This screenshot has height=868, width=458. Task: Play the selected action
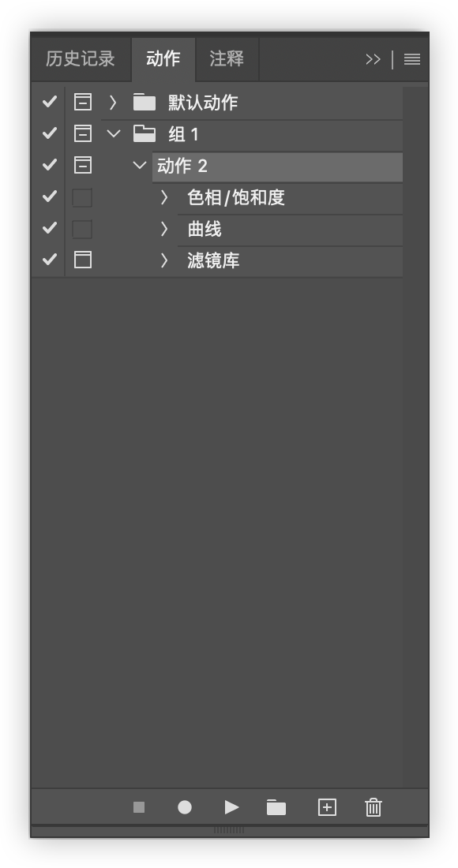click(231, 807)
